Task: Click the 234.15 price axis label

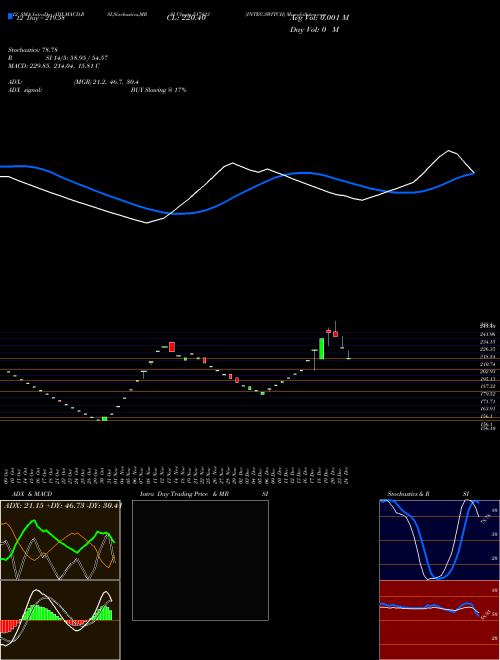Action: pyautogui.click(x=488, y=342)
